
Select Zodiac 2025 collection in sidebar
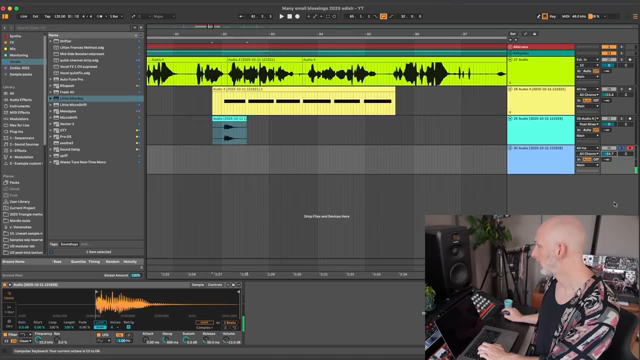point(20,68)
